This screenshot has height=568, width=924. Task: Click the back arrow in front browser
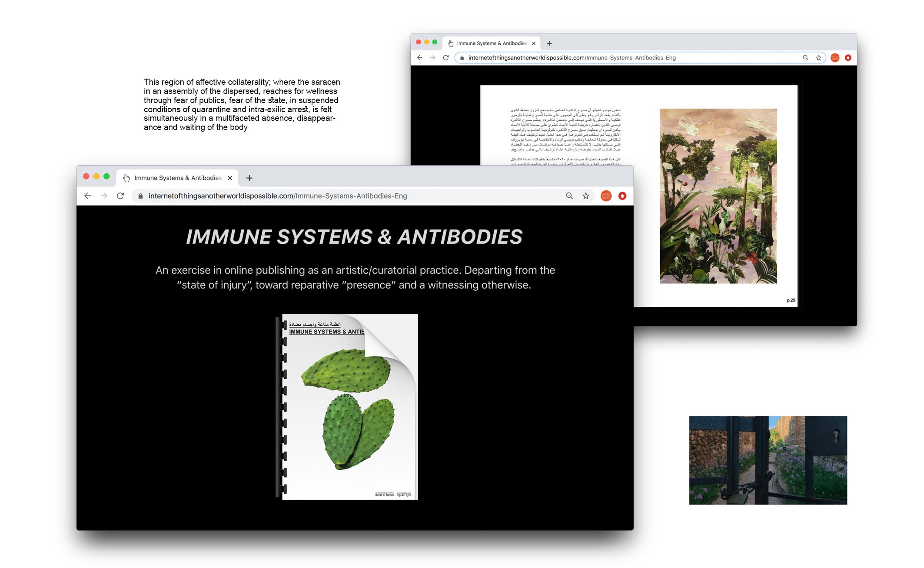click(x=88, y=196)
